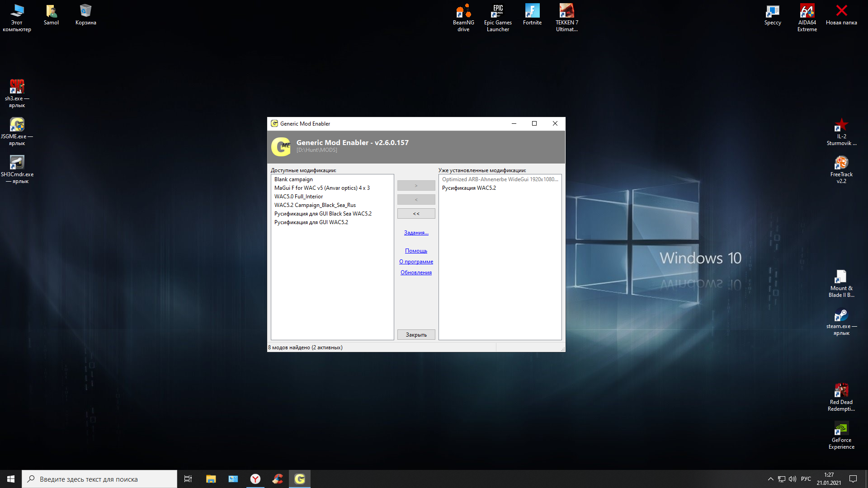
Task: Select the Blank campaign mod
Action: (332, 179)
